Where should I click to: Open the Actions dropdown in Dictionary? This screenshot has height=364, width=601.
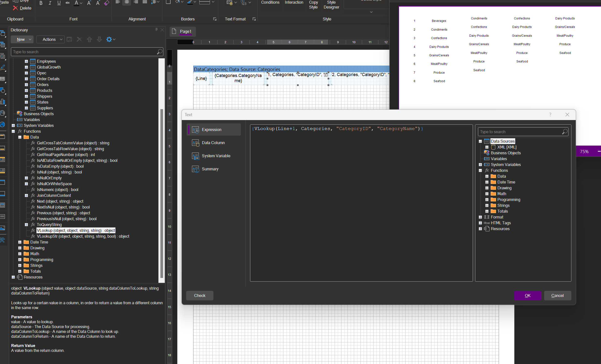point(51,39)
